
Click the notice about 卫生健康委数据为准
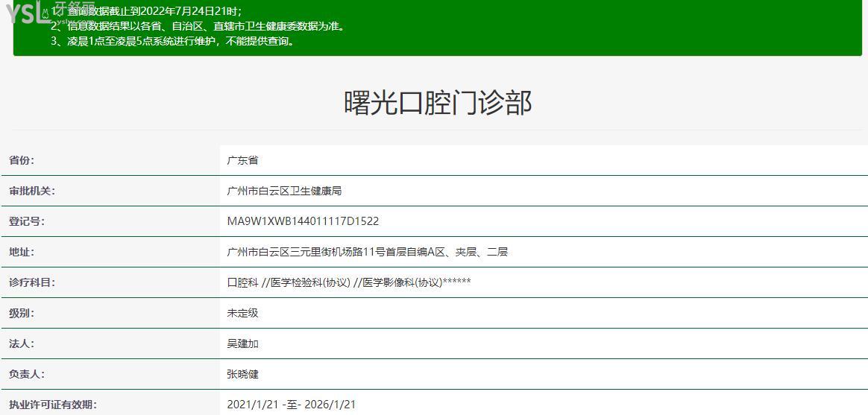point(198,25)
